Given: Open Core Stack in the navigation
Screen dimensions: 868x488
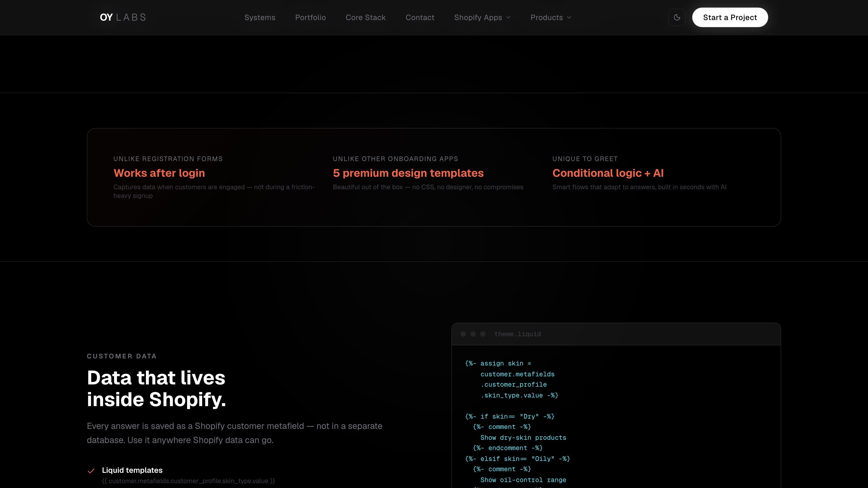Looking at the screenshot, I should pos(366,18).
